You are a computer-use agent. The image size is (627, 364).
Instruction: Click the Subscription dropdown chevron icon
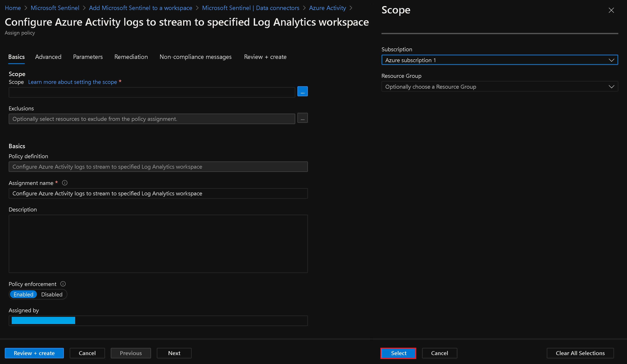611,60
